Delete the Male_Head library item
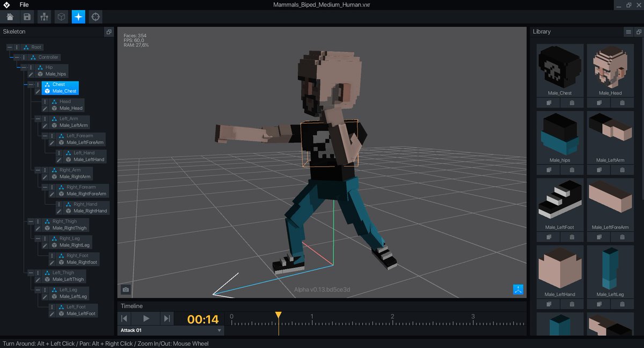This screenshot has height=348, width=644. (621, 103)
